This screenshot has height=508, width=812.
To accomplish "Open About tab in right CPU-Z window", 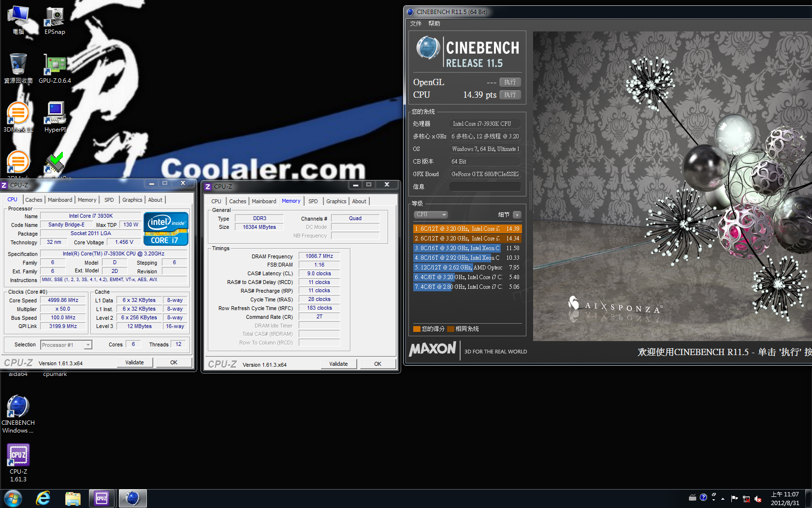I will 359,201.
